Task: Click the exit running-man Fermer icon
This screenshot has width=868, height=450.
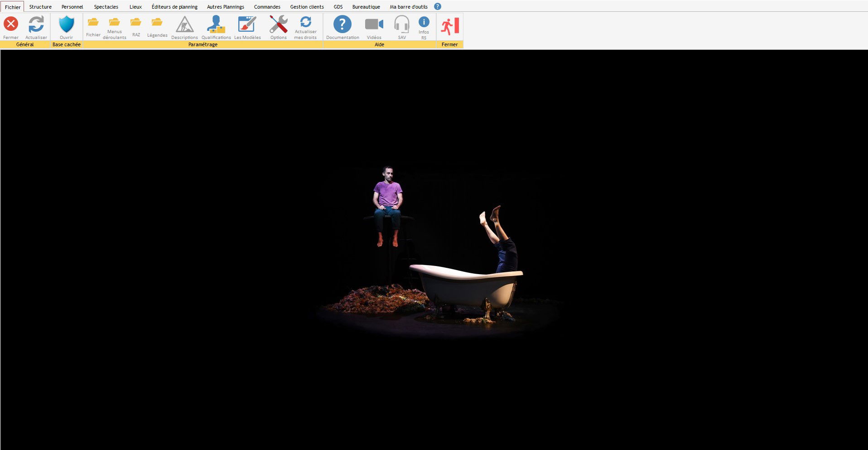Action: [450, 26]
